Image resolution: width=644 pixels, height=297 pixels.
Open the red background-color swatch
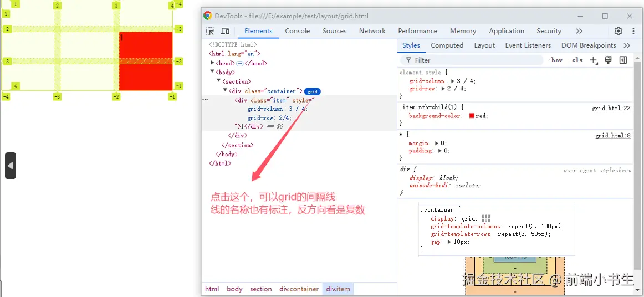[x=472, y=116]
